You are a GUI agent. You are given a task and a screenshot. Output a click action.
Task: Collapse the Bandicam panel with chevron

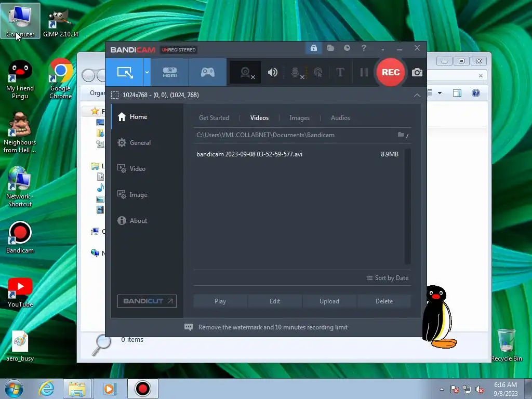pyautogui.click(x=417, y=96)
